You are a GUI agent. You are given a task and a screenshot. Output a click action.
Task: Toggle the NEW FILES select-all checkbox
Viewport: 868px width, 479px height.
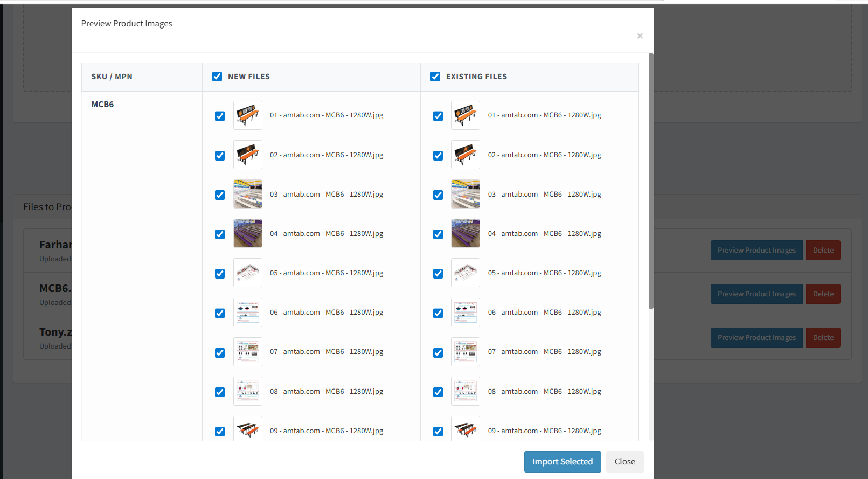(217, 77)
